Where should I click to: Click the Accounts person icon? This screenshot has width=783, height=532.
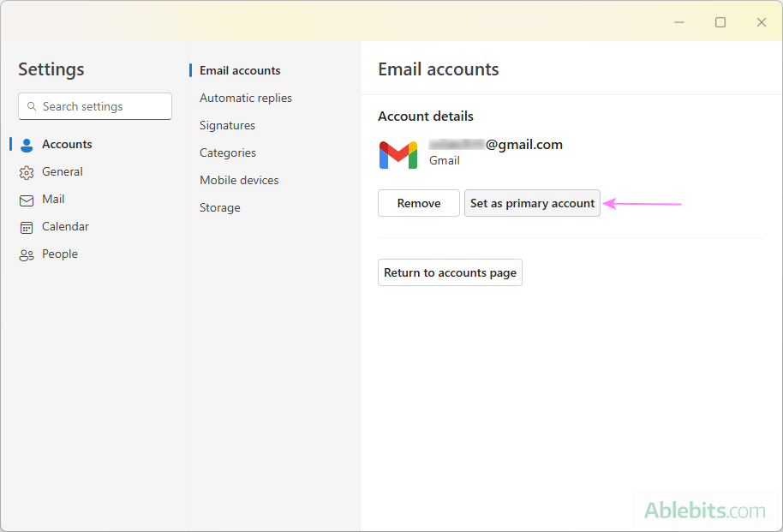pos(27,145)
